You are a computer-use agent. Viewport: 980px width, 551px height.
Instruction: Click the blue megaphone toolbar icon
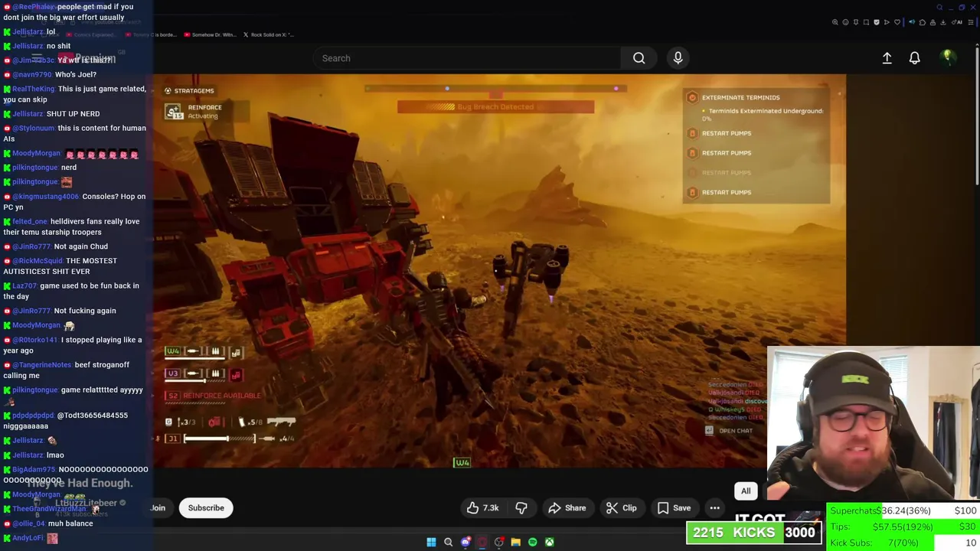(x=912, y=22)
